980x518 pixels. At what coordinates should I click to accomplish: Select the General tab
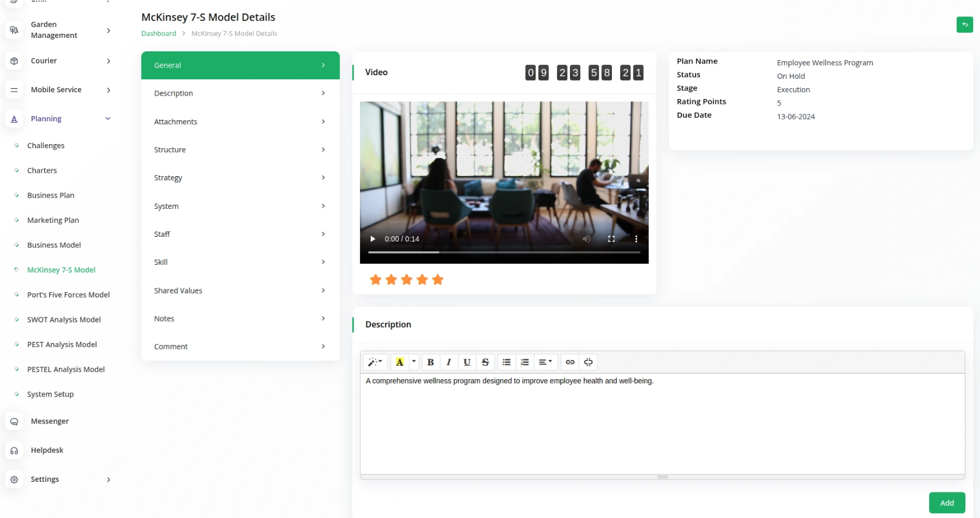coord(240,65)
